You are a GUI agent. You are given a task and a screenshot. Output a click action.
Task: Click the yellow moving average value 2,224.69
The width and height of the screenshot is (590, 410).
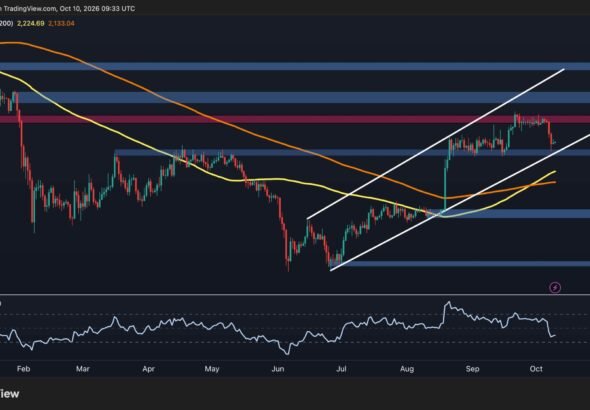click(x=30, y=23)
